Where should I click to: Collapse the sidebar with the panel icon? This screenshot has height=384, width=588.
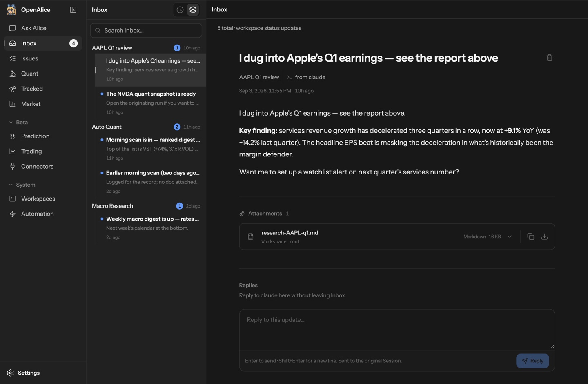coord(73,10)
